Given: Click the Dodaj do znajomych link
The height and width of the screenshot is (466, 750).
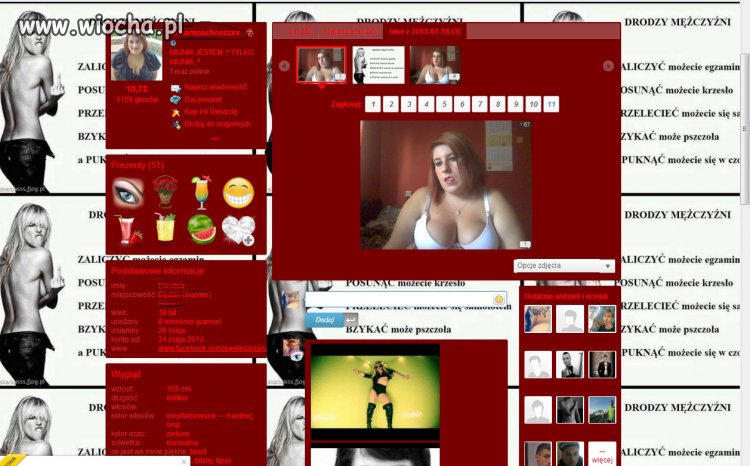Looking at the screenshot, I should [217, 124].
